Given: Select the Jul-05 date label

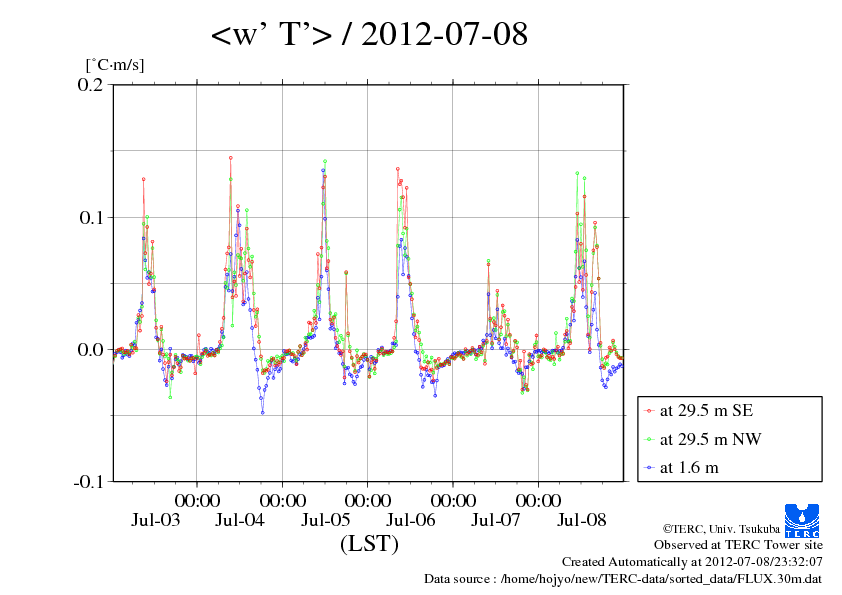Looking at the screenshot, I should pyautogui.click(x=326, y=520).
